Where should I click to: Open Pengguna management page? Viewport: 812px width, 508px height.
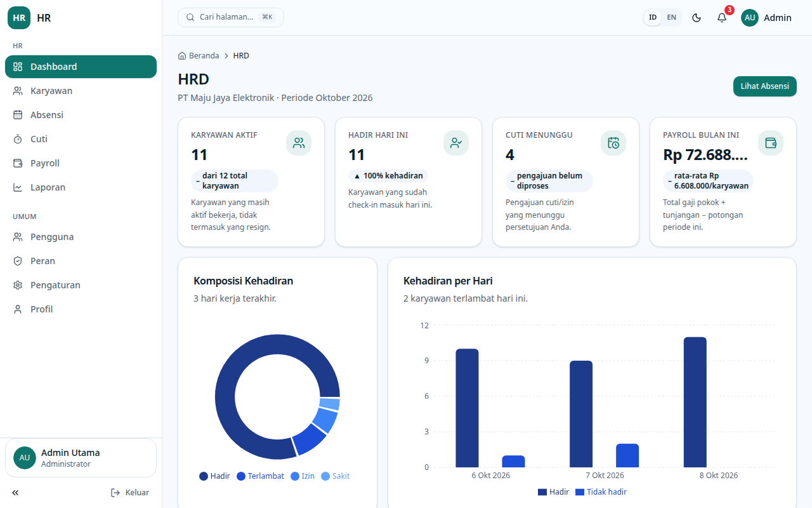point(81,237)
